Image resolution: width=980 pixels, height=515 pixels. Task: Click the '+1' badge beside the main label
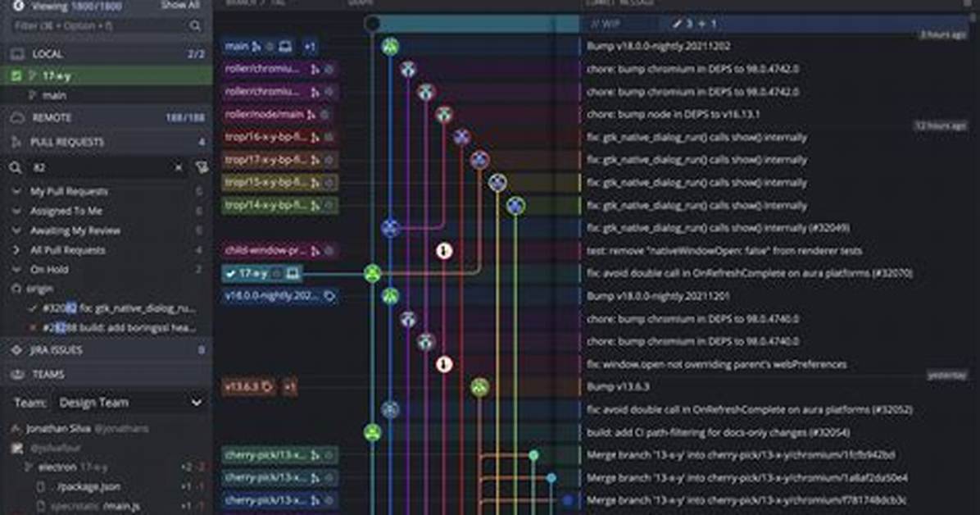tap(310, 46)
